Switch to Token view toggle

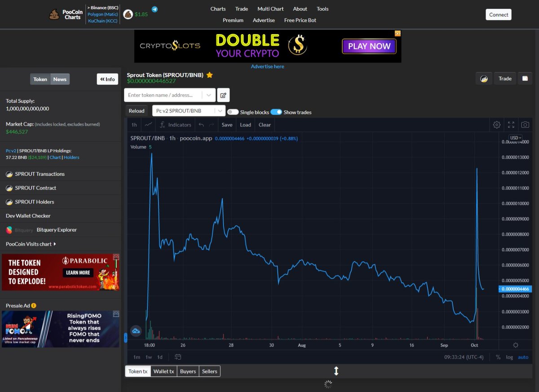pyautogui.click(x=40, y=79)
